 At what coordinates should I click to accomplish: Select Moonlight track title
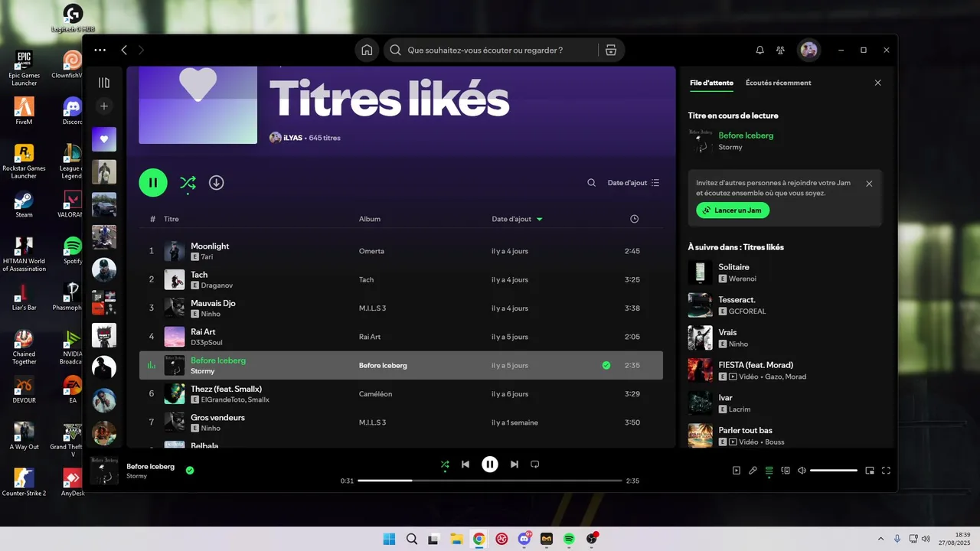[210, 246]
